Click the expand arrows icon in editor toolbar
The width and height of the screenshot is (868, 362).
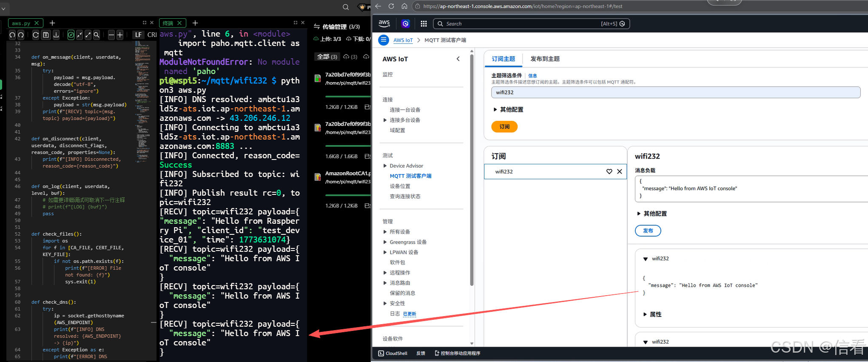88,35
